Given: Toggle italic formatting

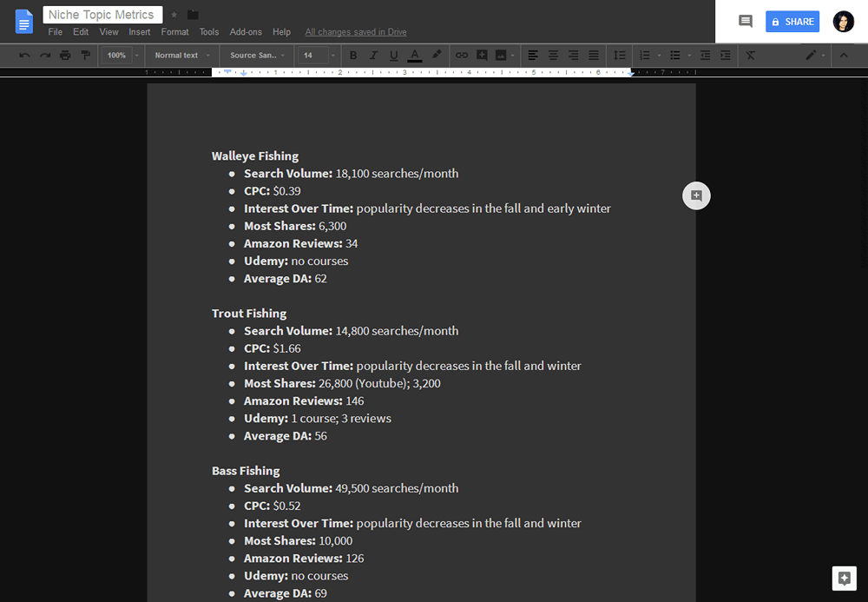Looking at the screenshot, I should pos(373,56).
